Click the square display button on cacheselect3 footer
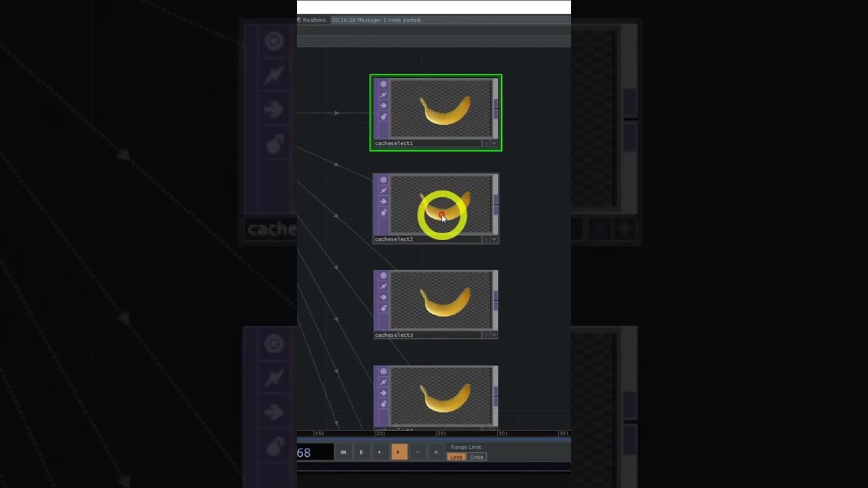Screen dimensions: 868x488 tap(486, 335)
